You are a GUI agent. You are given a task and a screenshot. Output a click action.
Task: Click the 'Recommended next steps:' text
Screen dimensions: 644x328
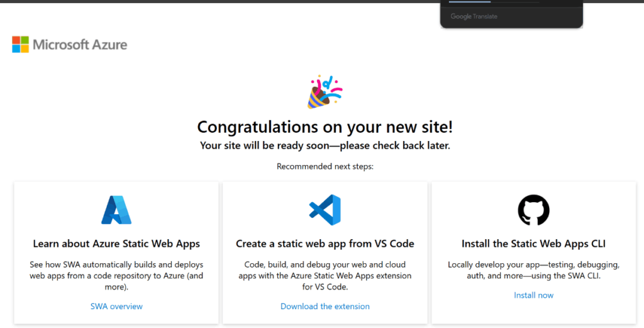[325, 167]
